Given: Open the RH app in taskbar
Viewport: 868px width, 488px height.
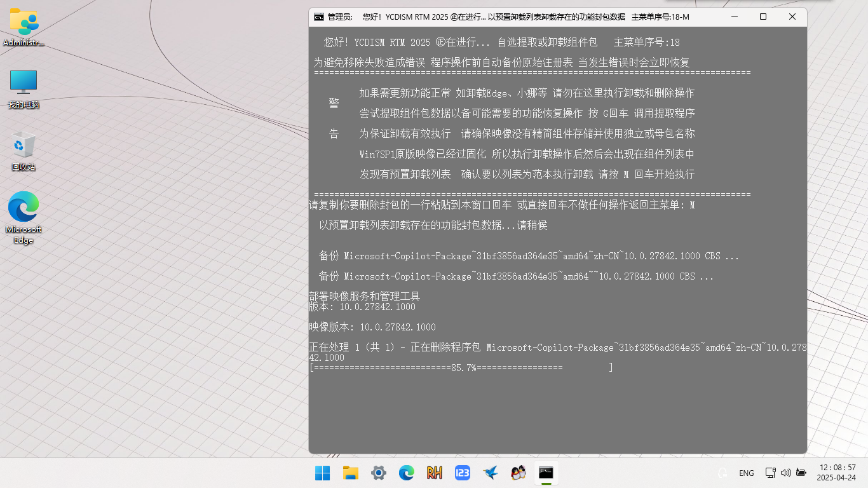Looking at the screenshot, I should point(435,473).
